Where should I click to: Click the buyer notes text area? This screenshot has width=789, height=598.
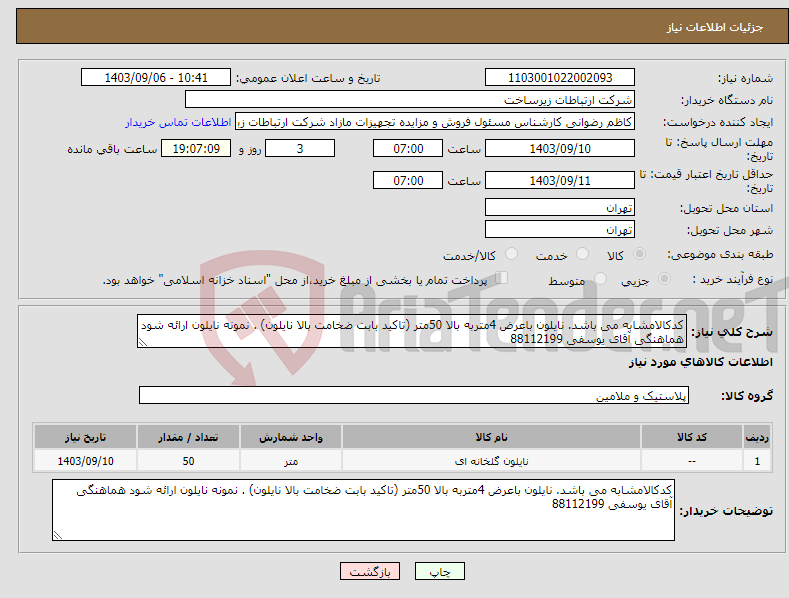coord(363,510)
